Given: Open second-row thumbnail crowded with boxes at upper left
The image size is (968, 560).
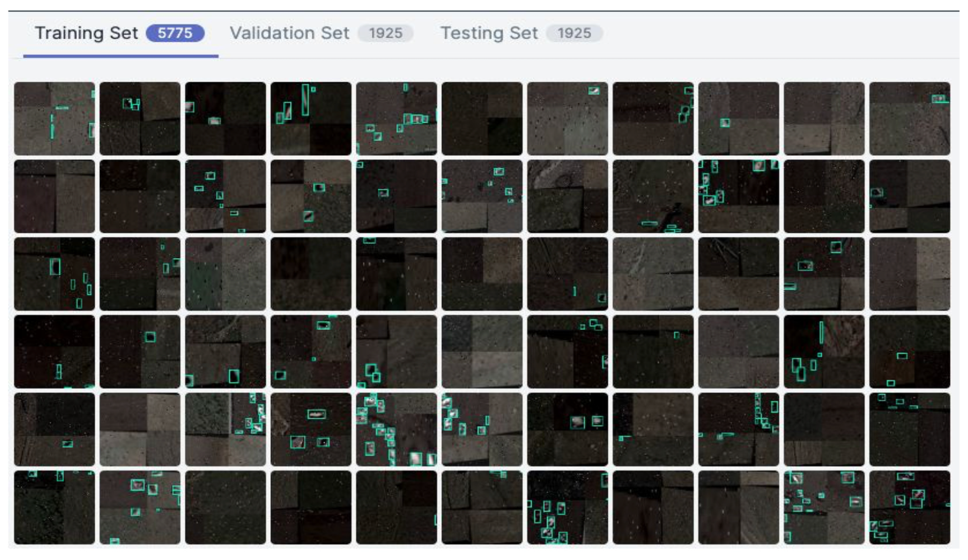Looking at the screenshot, I should coord(738,196).
